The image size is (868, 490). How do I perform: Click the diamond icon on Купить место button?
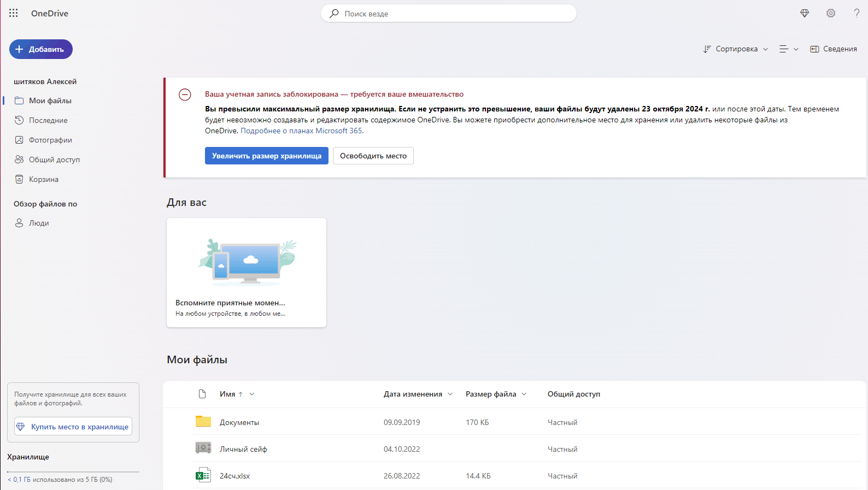(21, 427)
